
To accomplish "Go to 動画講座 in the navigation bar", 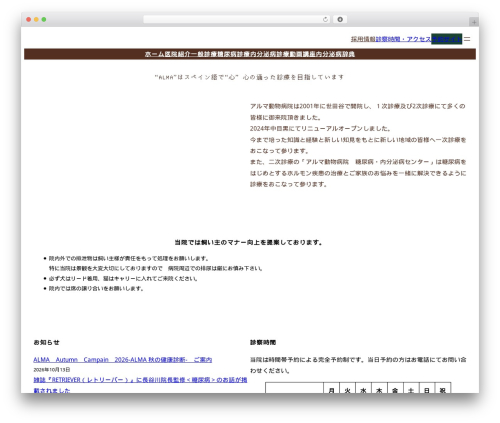I will point(303,54).
